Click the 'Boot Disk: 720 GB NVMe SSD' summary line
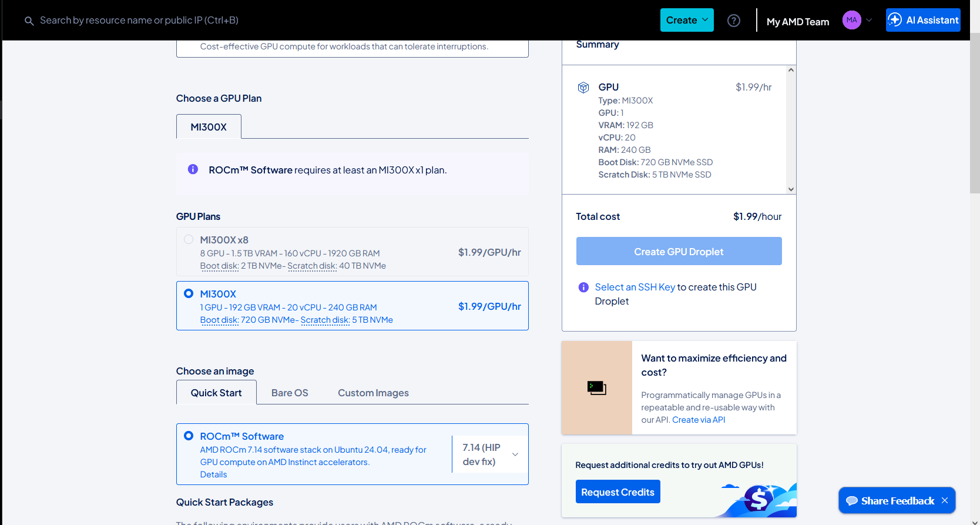Screen dimensions: 980x525 [656, 162]
